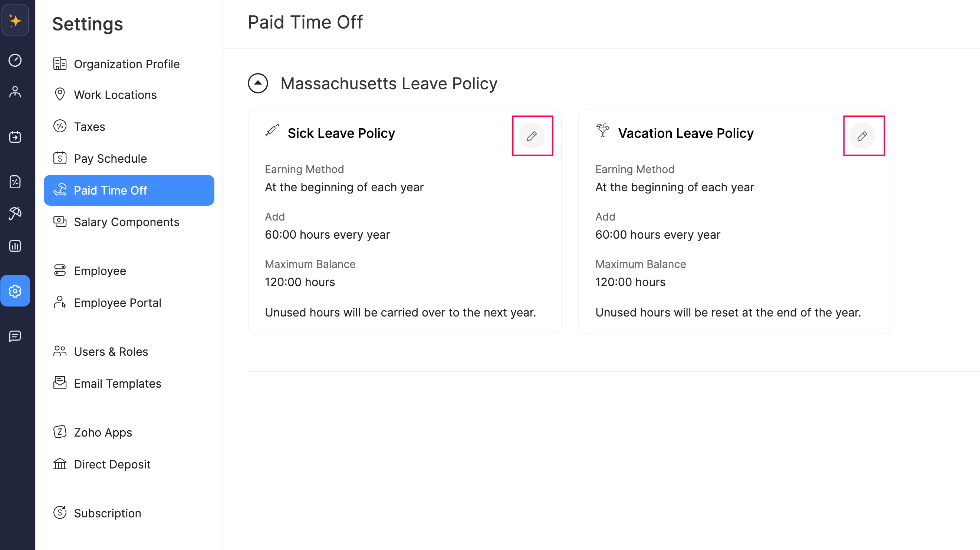
Task: Click the Salary Components icon in sidebar
Action: tap(60, 222)
